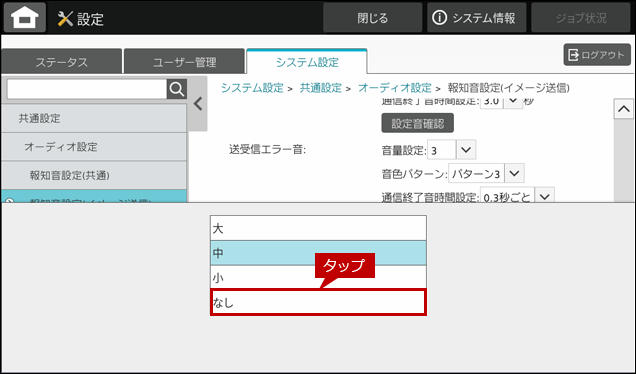This screenshot has height=374, width=636.
Task: Select 大 in the option list
Action: [x=318, y=228]
